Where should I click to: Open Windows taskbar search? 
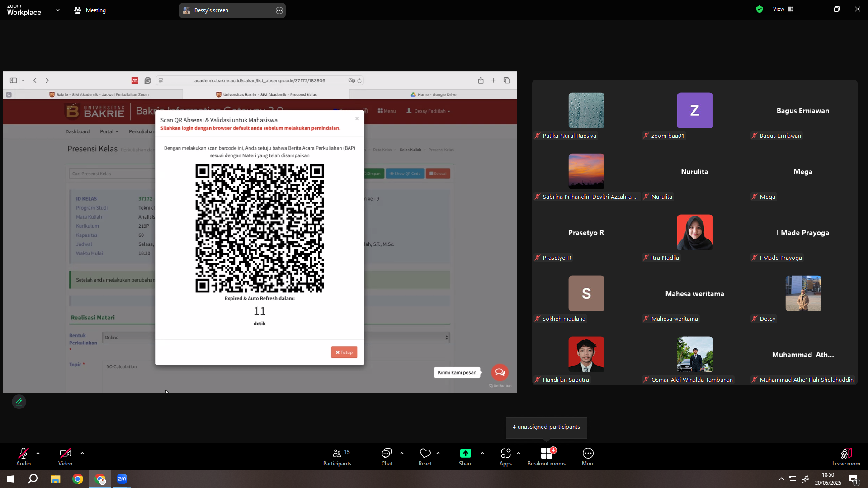tap(33, 479)
